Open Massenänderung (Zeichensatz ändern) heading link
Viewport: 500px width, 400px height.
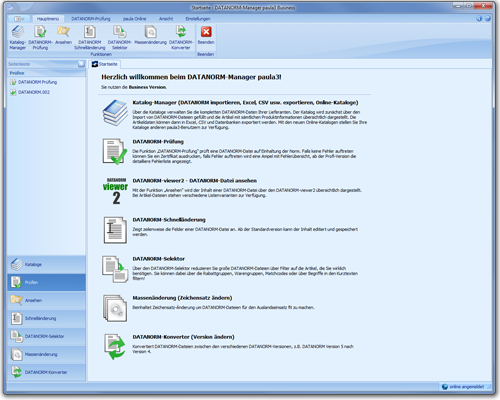point(182,298)
